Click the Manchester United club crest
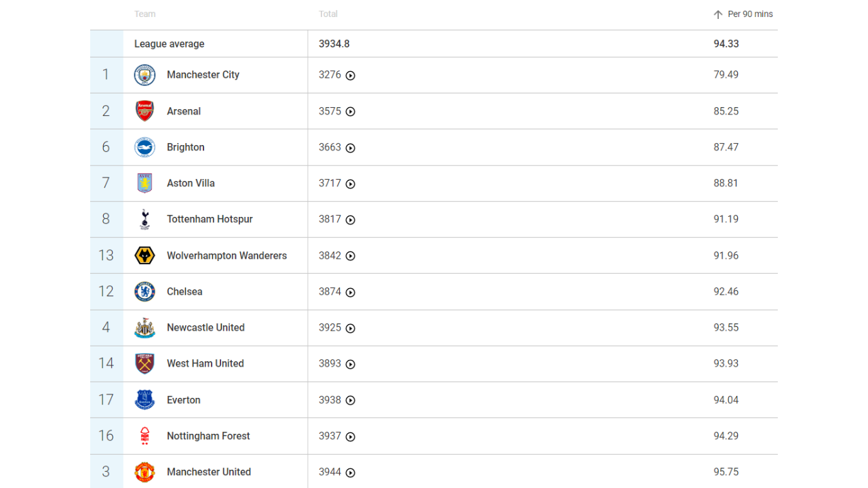 144,472
